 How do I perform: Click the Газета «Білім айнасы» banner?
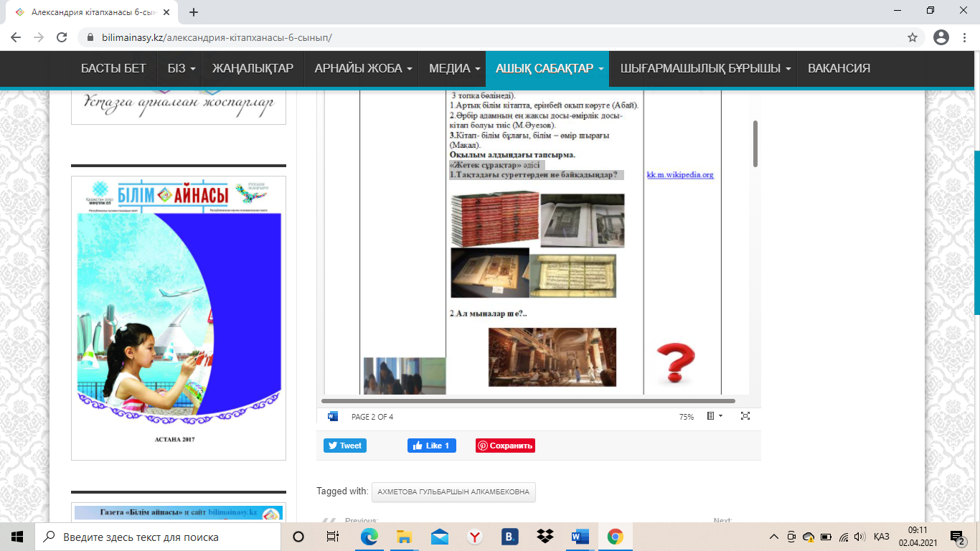[x=179, y=513]
